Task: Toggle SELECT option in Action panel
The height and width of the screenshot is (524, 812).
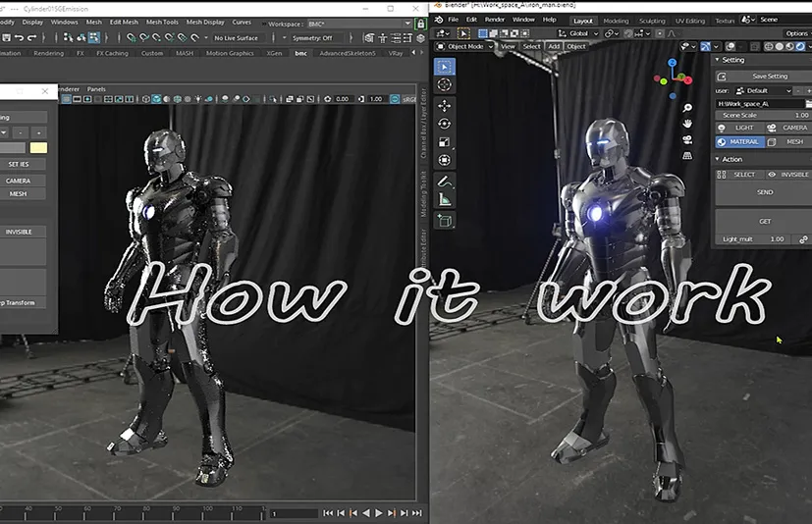Action: [x=739, y=175]
